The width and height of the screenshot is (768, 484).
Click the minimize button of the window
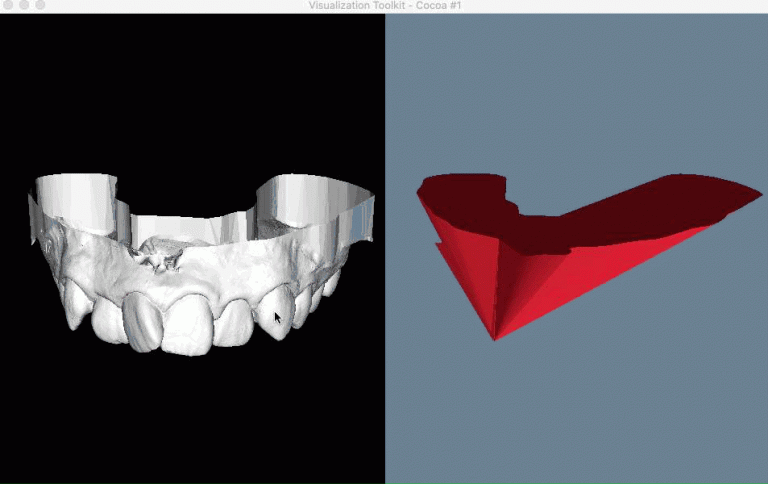[x=24, y=5]
